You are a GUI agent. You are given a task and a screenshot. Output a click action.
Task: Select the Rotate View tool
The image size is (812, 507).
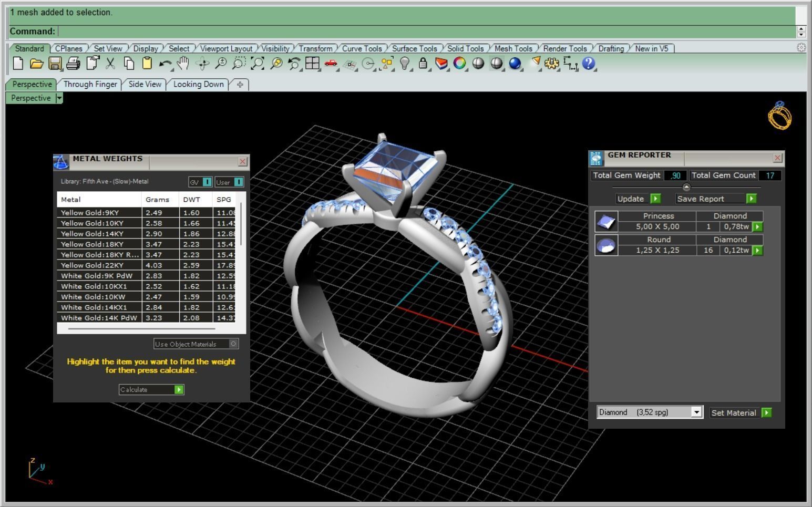point(202,64)
